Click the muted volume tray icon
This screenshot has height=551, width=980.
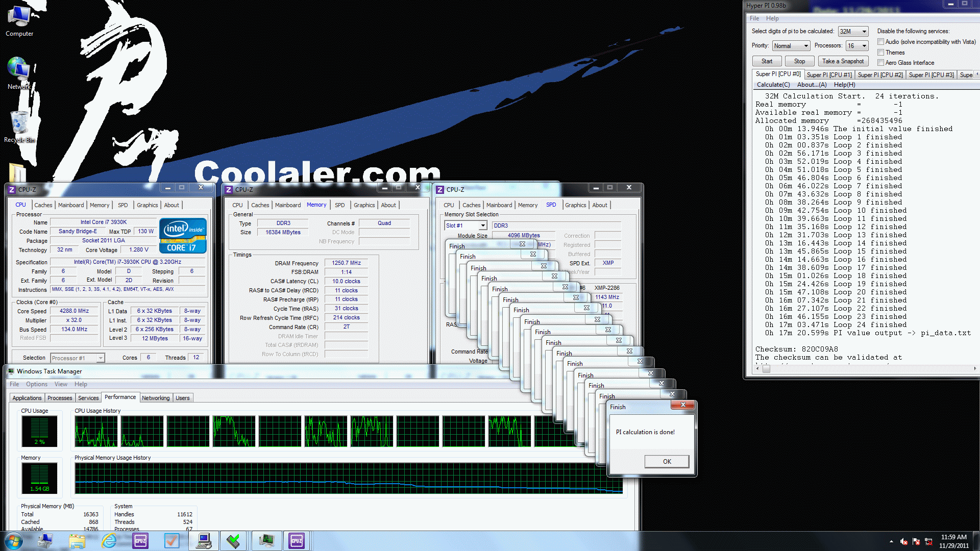click(x=903, y=541)
